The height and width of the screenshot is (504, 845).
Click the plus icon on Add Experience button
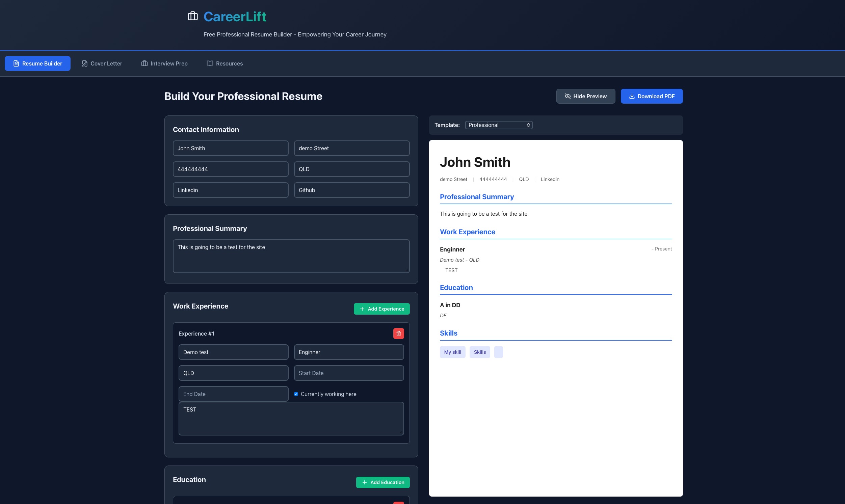click(362, 309)
